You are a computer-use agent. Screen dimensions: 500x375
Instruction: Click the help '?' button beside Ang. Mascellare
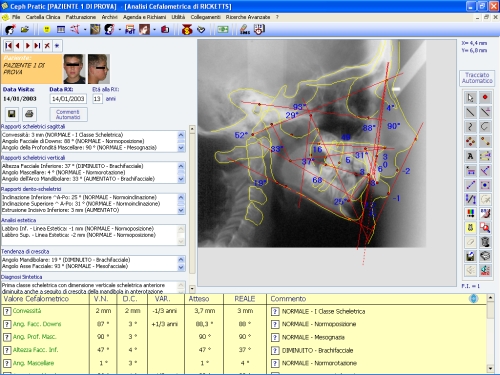(7, 363)
